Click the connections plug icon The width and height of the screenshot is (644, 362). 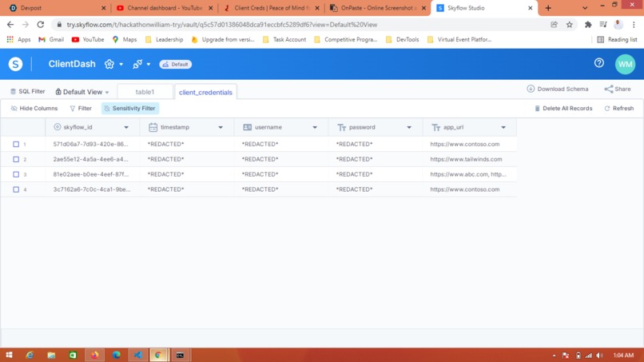[x=137, y=64]
